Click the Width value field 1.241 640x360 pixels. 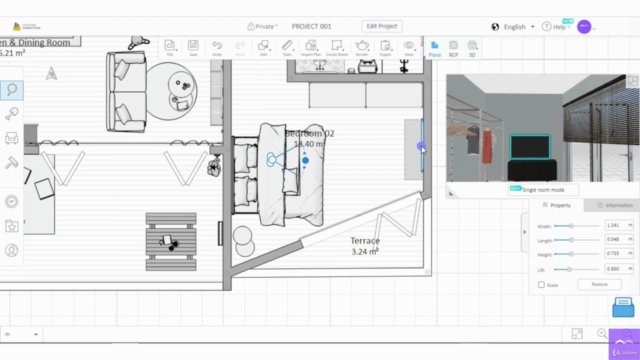coord(618,225)
